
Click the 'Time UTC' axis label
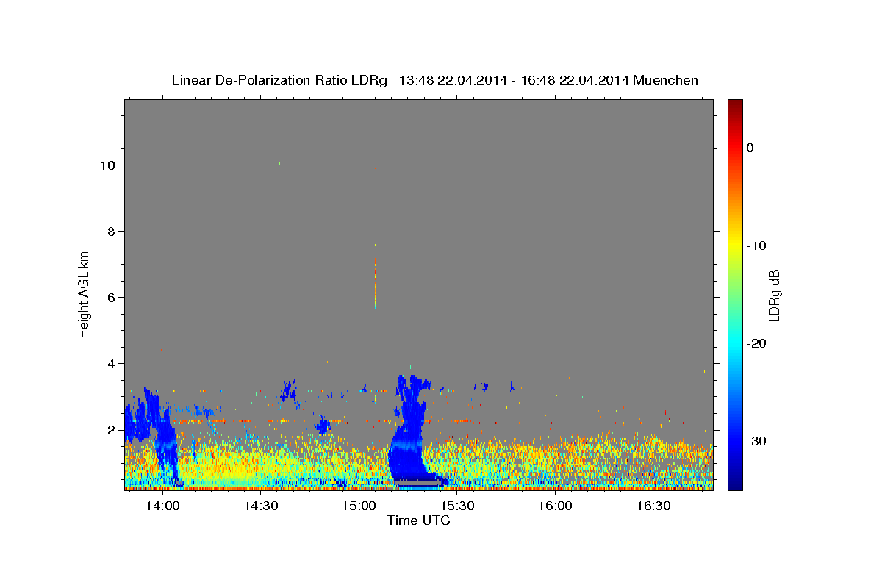click(418, 520)
